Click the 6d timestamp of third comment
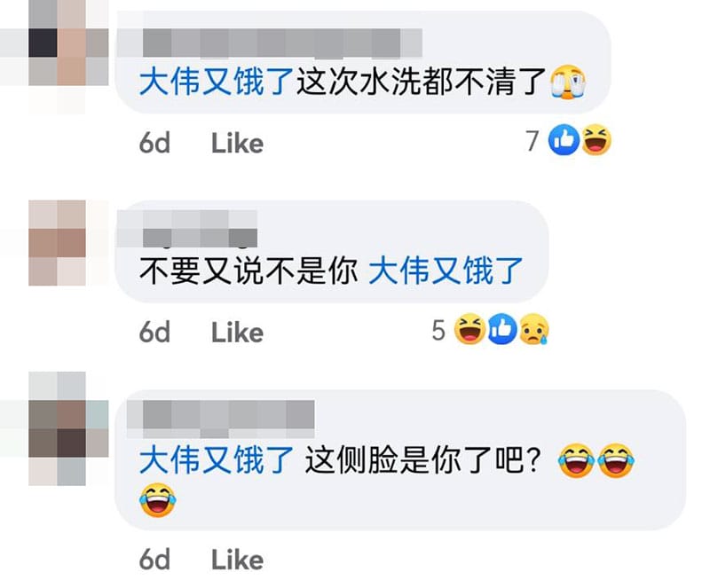This screenshot has height=588, width=710. pos(154,560)
